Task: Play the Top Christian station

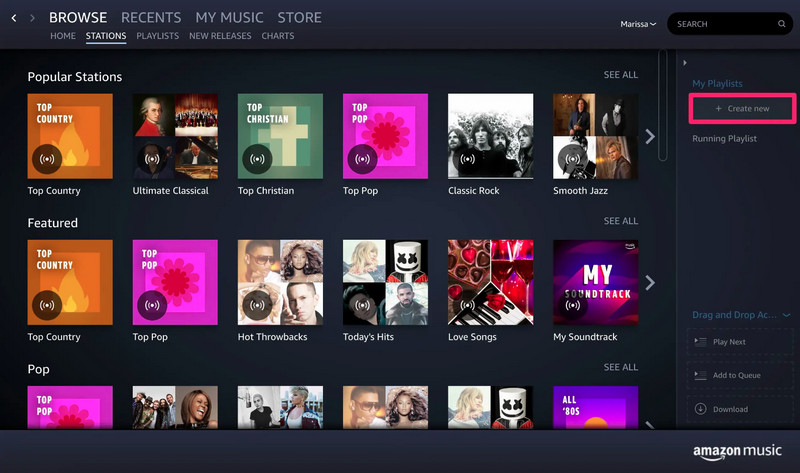Action: pyautogui.click(x=257, y=159)
